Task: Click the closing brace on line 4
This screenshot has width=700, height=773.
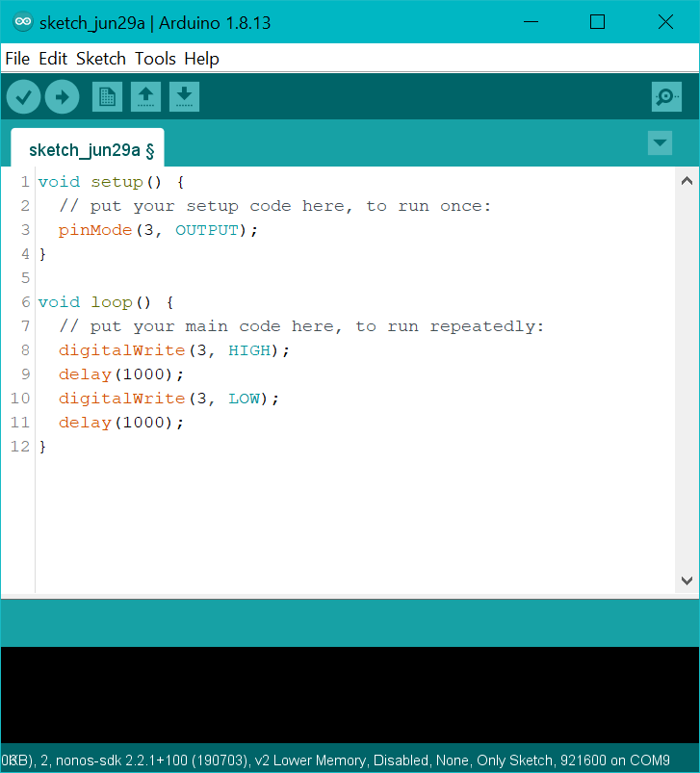Action: (42, 254)
